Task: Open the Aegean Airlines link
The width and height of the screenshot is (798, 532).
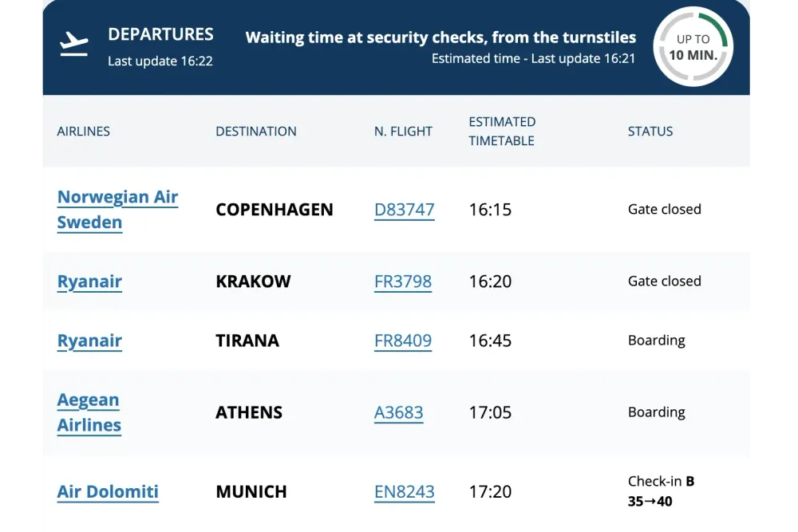Action: coord(89,412)
